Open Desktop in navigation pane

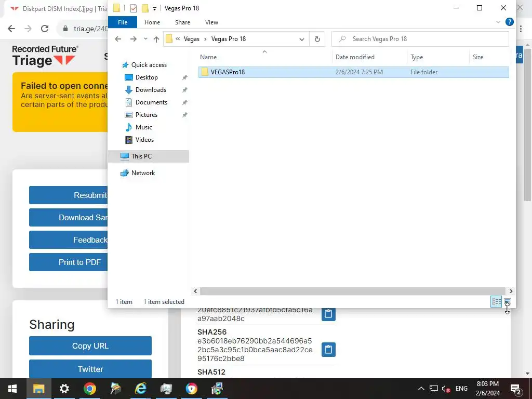(147, 77)
